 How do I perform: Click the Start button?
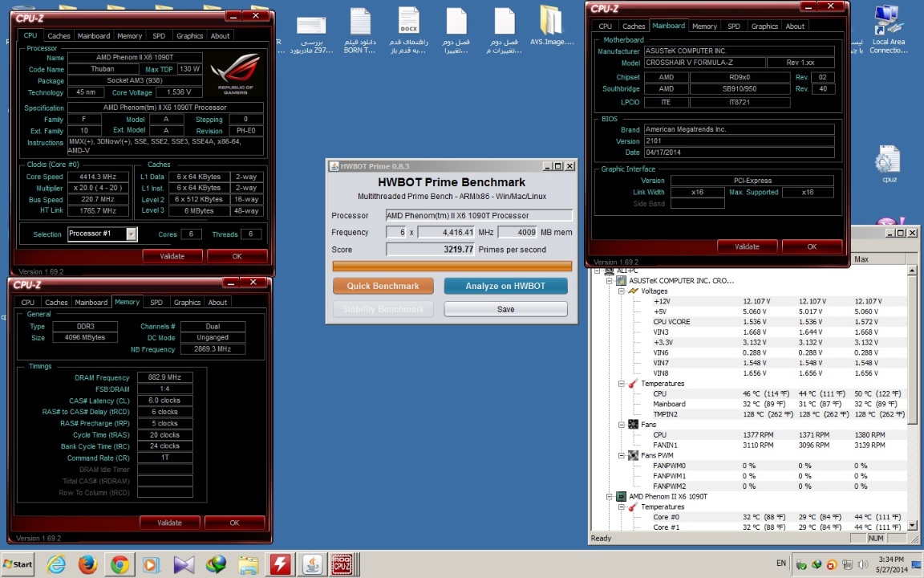18,564
